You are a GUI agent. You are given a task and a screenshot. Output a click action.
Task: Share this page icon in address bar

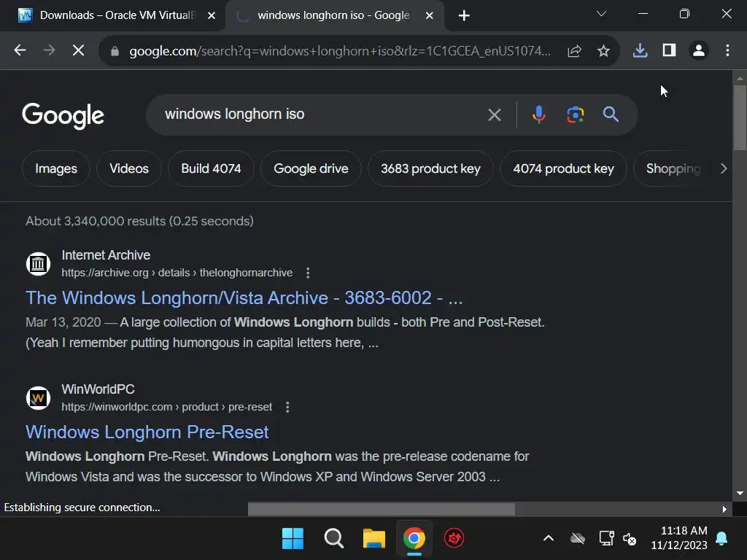tap(575, 50)
